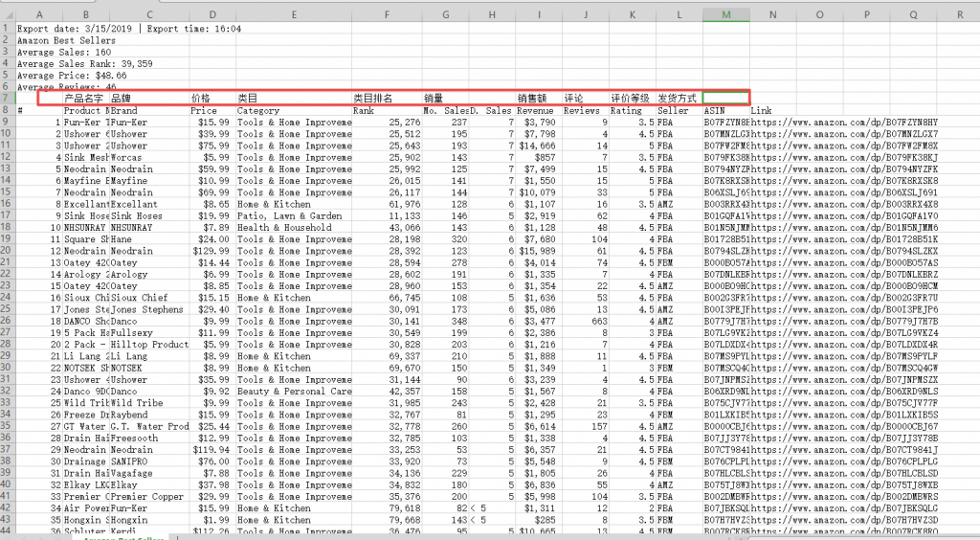Click the 663 reviews cell
Screen dimensions: 980x540
click(586, 321)
